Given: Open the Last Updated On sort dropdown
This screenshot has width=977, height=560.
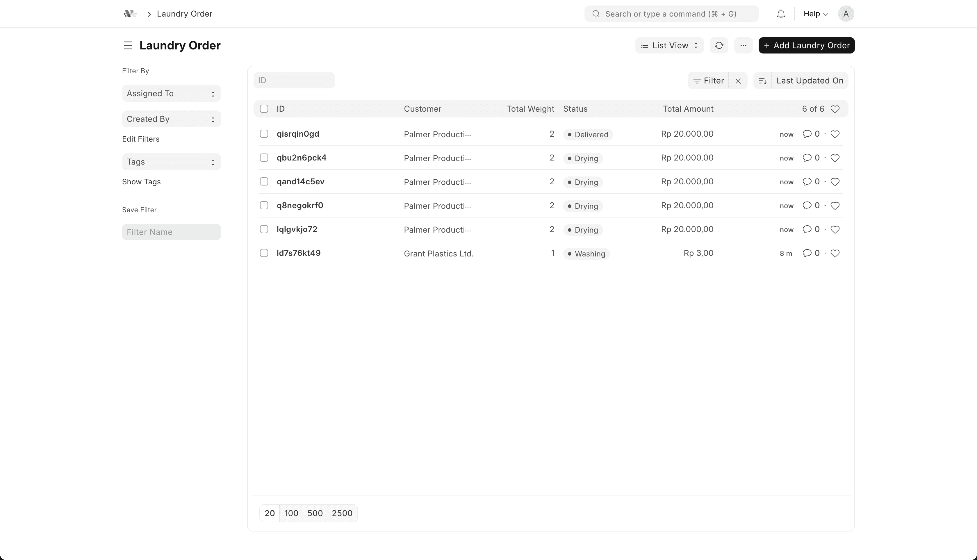Looking at the screenshot, I should (810, 81).
